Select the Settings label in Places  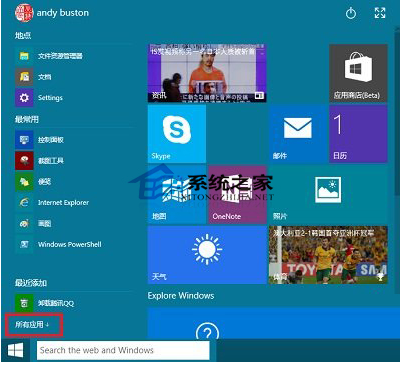tap(50, 98)
